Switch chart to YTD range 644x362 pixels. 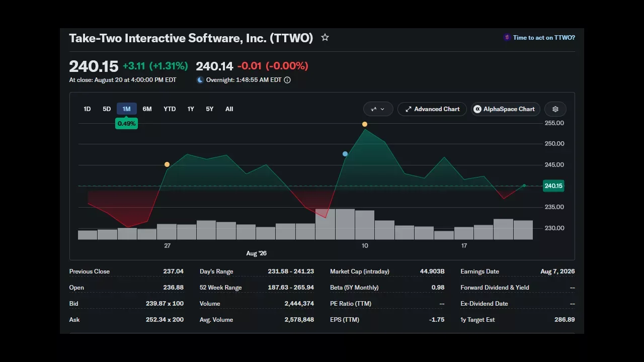click(x=170, y=109)
